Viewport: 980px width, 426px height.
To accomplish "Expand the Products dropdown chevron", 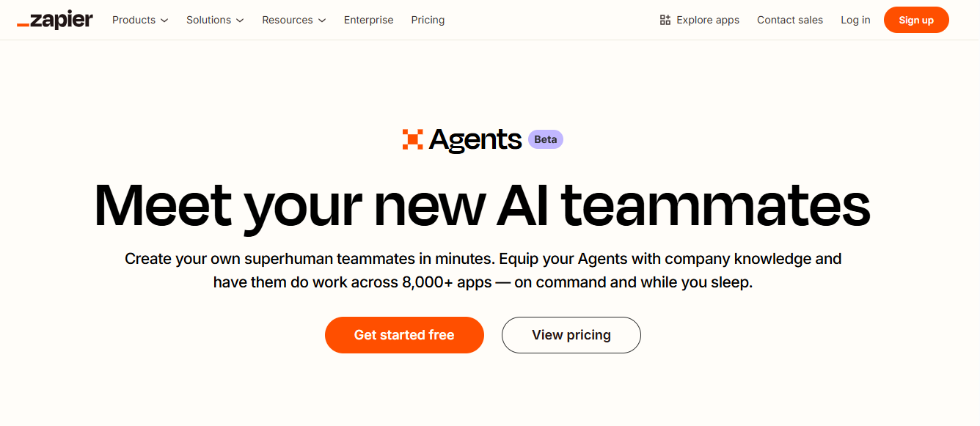I will pyautogui.click(x=164, y=21).
